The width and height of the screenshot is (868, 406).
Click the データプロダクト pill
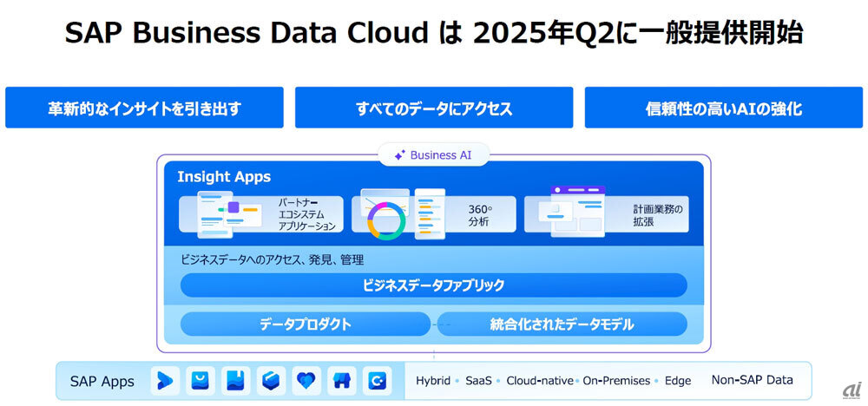point(306,324)
